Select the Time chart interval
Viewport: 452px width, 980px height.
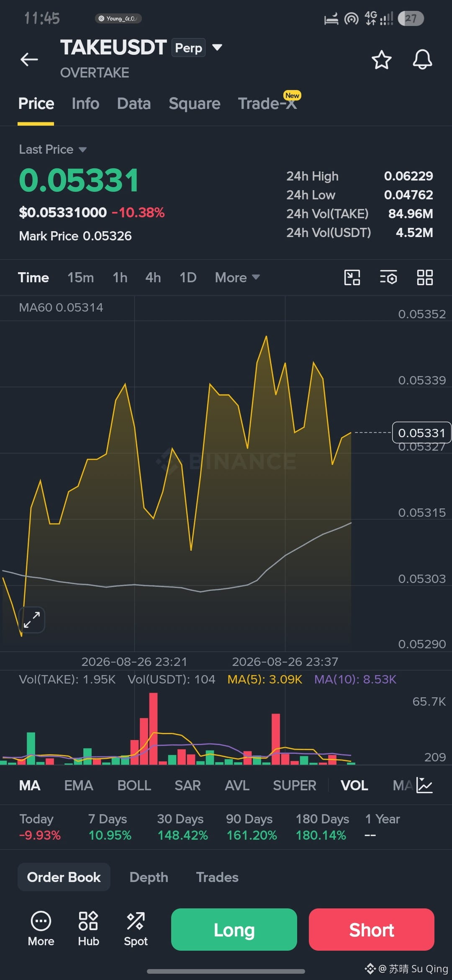[33, 277]
